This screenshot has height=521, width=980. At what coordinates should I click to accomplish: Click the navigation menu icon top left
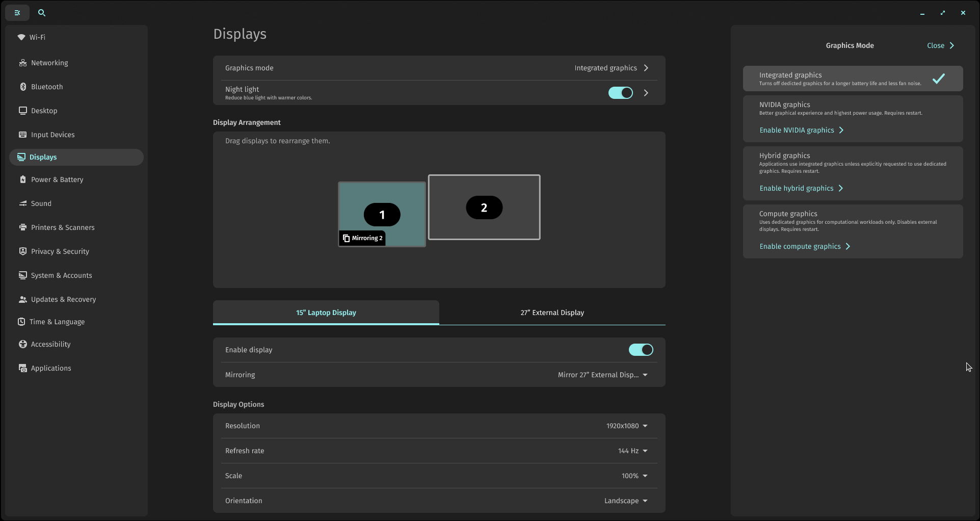[17, 13]
